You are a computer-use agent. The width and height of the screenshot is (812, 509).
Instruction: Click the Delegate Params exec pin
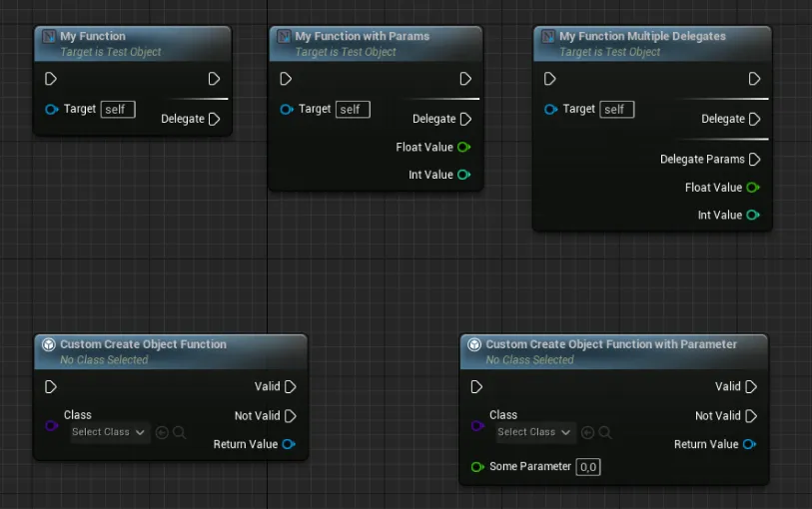[x=754, y=160]
